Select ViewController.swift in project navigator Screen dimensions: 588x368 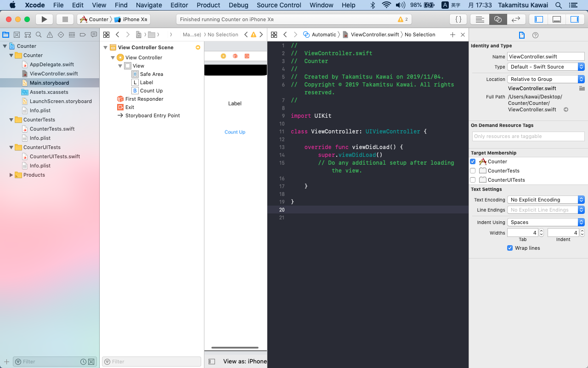coord(54,74)
